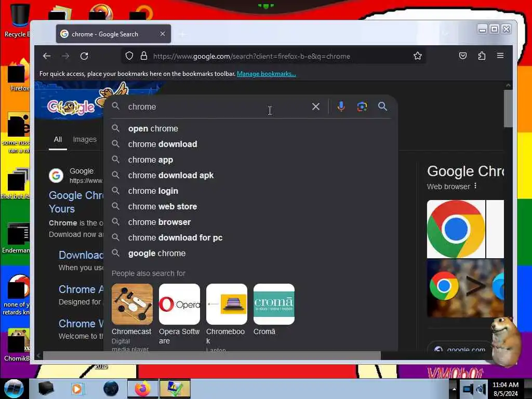Screen dimensions: 532x399
Task: Switch to the Images results tab
Action: (x=85, y=139)
